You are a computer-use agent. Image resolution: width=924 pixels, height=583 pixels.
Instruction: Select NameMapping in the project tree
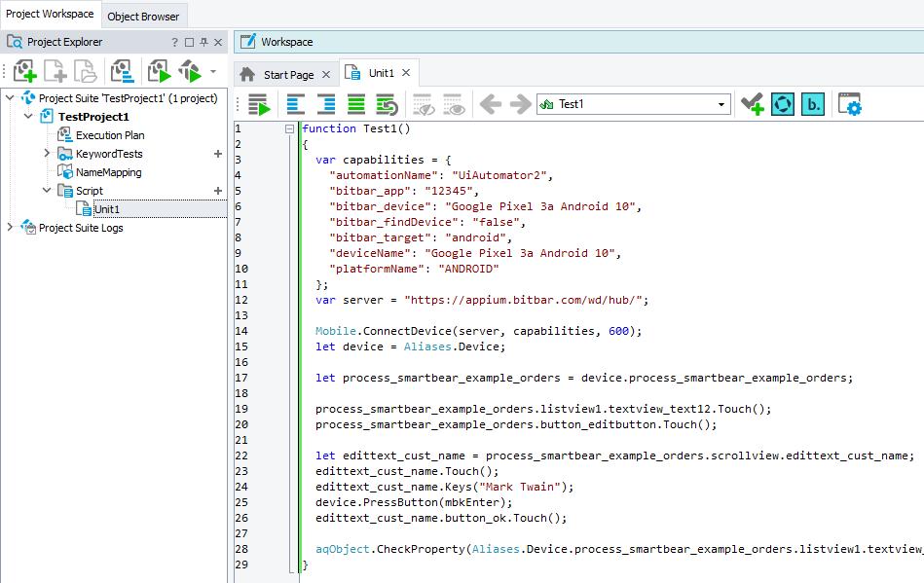[108, 172]
